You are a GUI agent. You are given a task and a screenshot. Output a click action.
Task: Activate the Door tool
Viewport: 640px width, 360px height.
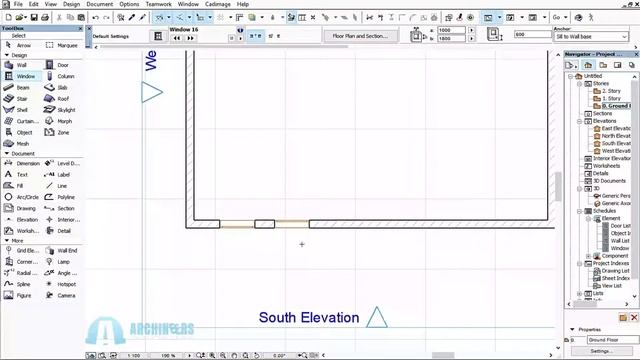point(58,65)
